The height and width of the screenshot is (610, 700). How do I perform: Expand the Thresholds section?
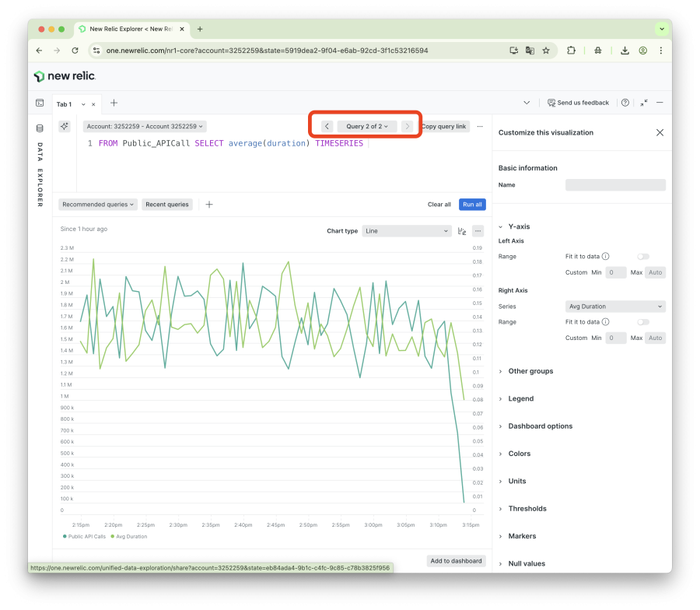click(523, 509)
